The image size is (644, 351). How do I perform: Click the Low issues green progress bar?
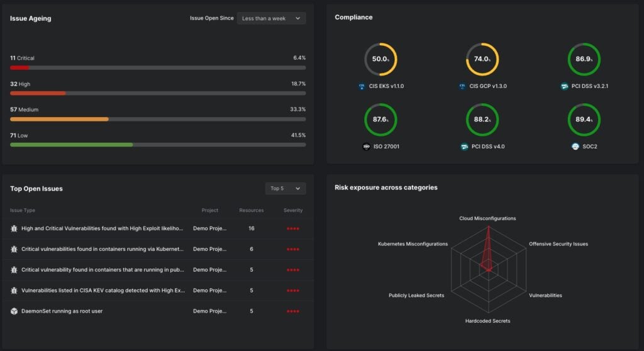coord(71,145)
